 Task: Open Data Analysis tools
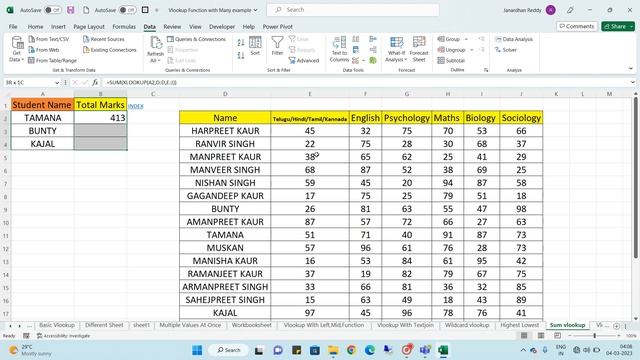pyautogui.click(x=514, y=39)
